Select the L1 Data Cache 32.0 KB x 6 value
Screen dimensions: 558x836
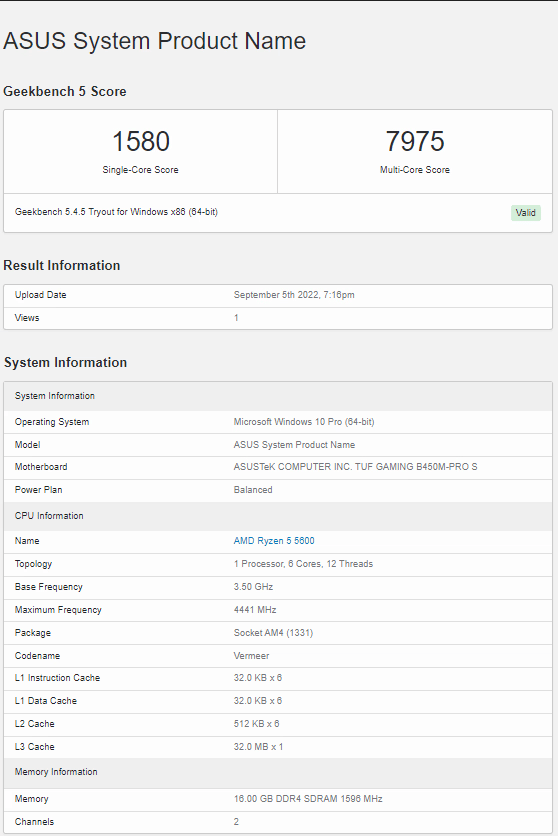click(x=257, y=701)
